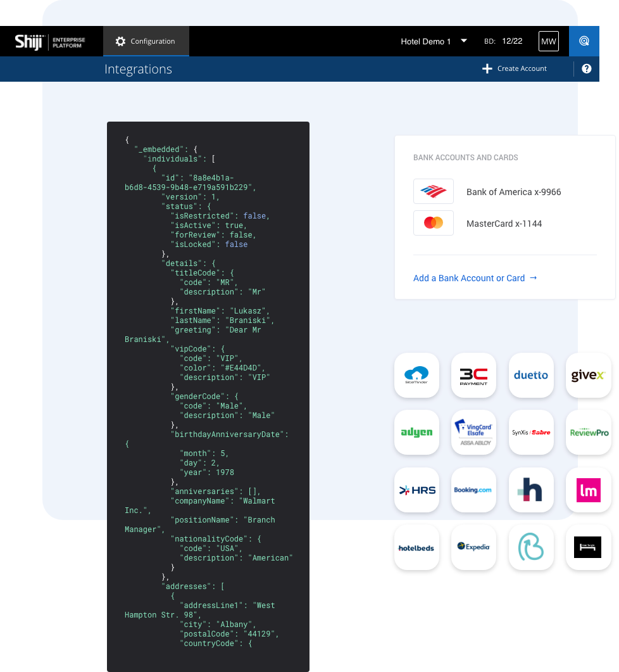
Task: Click the Hotelbeds integration icon
Action: pos(416,547)
